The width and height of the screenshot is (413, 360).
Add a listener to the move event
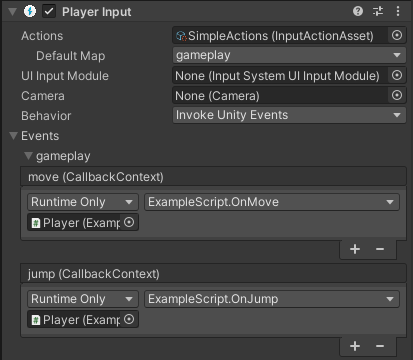pos(355,249)
